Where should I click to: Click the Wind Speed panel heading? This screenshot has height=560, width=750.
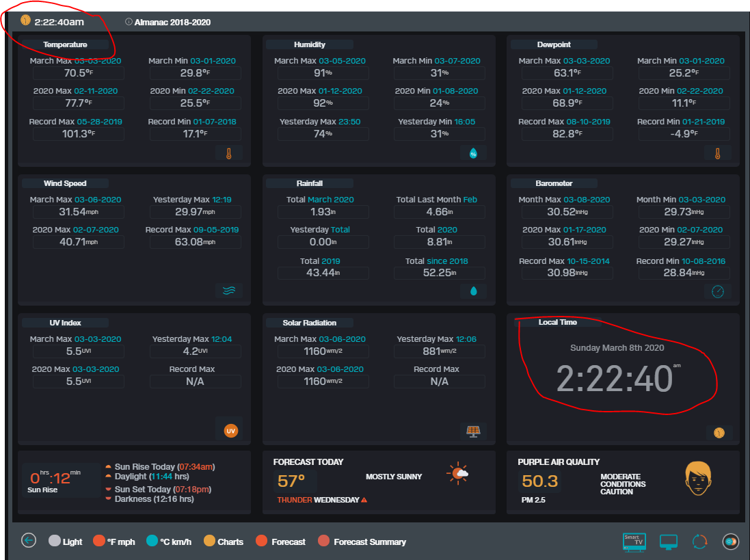point(65,183)
